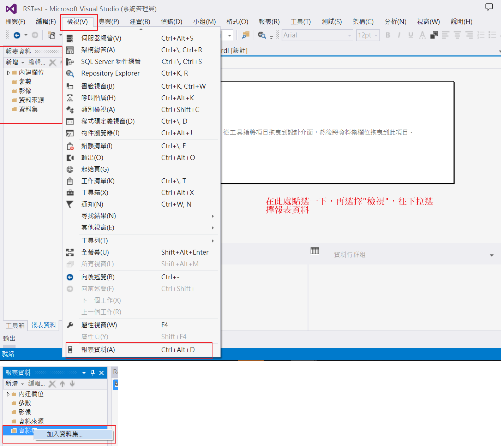Viewport: 504px width, 446px height.
Task: Open the 編輯 menu
Action: (x=46, y=22)
